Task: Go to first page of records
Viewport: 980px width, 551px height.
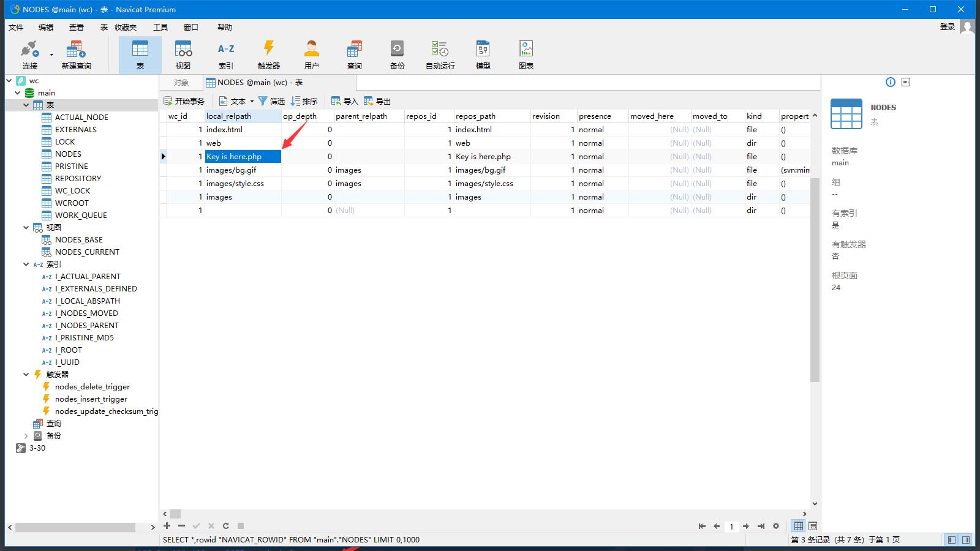Action: point(702,526)
